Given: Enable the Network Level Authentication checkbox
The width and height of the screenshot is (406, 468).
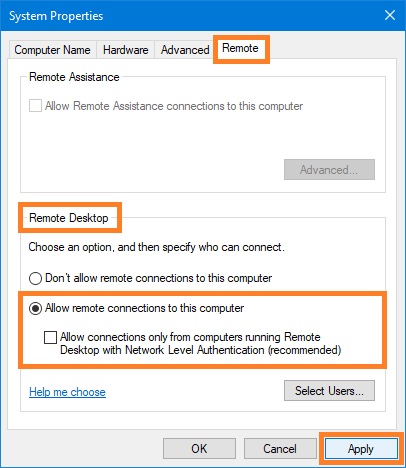Looking at the screenshot, I should pyautogui.click(x=50, y=337).
